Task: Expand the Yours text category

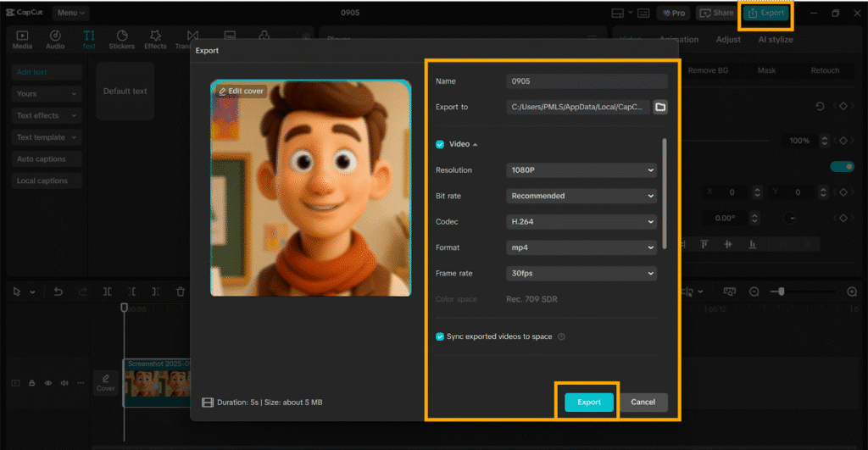Action: (47, 93)
